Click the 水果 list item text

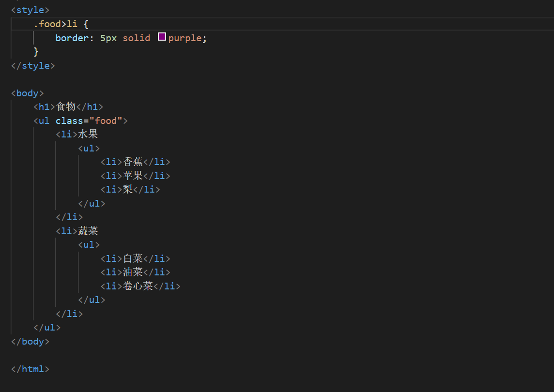tap(88, 134)
